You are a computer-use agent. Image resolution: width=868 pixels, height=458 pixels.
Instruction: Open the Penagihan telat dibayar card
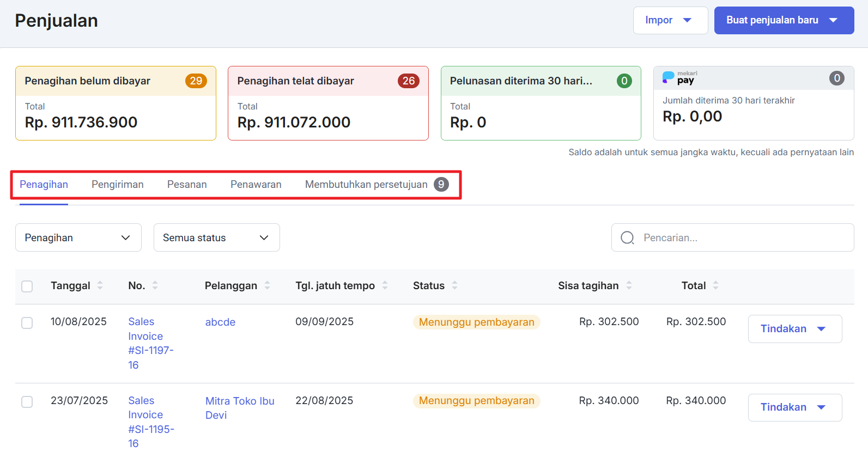tap(328, 103)
